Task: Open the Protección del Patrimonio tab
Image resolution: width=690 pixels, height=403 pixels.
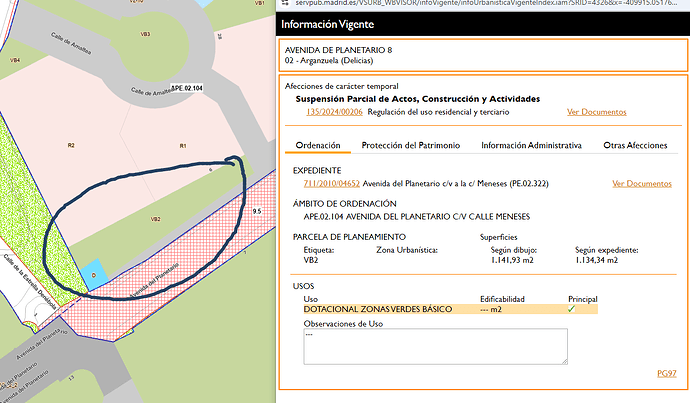Action: click(x=410, y=146)
